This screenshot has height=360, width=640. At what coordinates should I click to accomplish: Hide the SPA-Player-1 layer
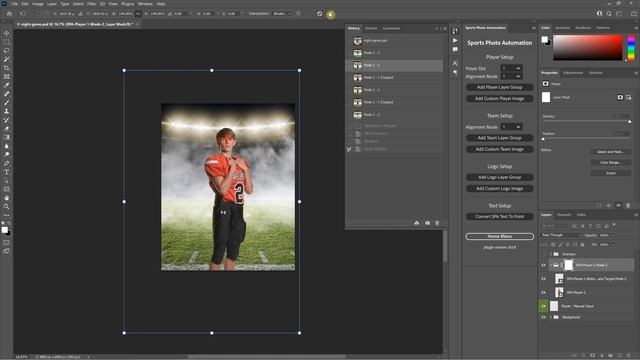pyautogui.click(x=543, y=292)
